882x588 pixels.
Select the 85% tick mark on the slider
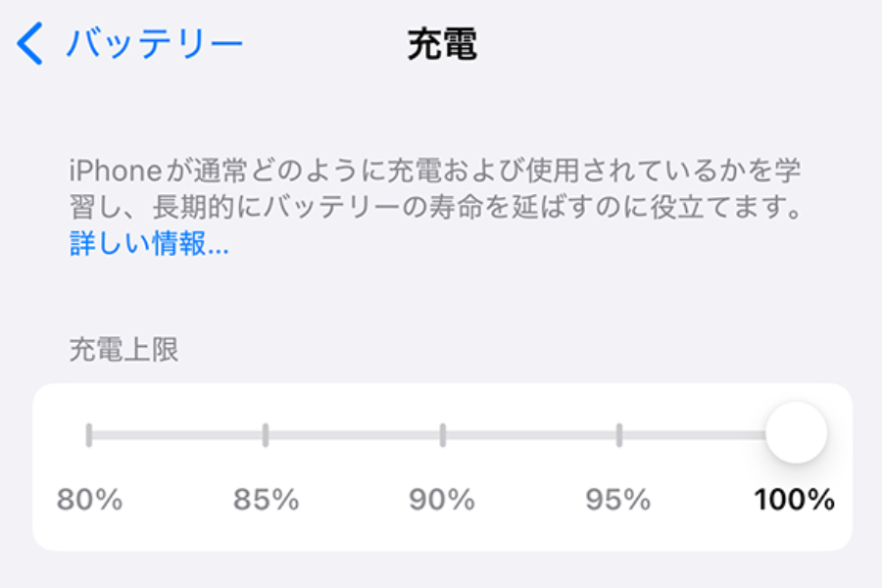pos(266,434)
